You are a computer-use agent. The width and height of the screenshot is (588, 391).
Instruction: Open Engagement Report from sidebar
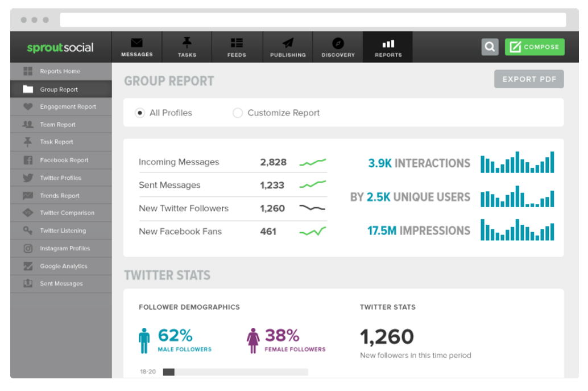[x=61, y=106]
